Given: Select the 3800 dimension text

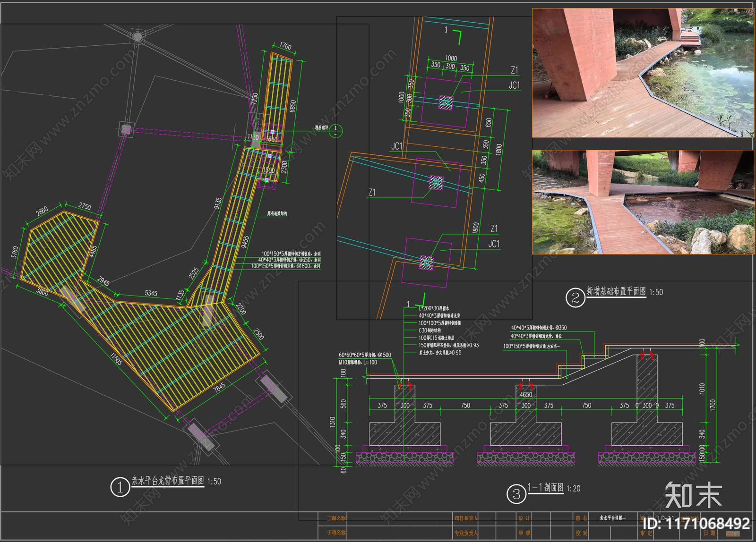Looking at the screenshot, I should (43, 292).
